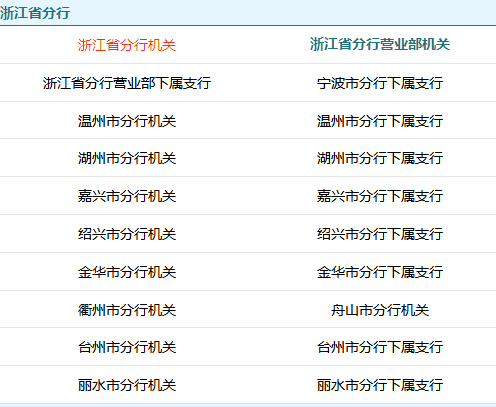Select 丽水市分行机关 link

[x=127, y=385]
